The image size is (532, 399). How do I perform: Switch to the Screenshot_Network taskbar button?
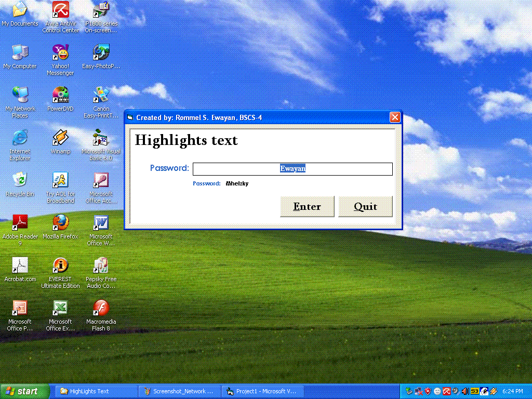click(180, 391)
